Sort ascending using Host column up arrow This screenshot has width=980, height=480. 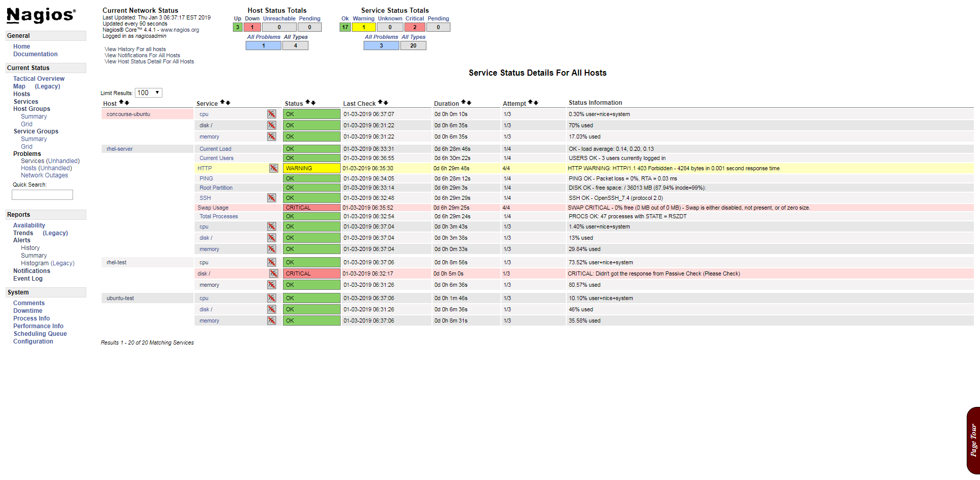click(122, 103)
